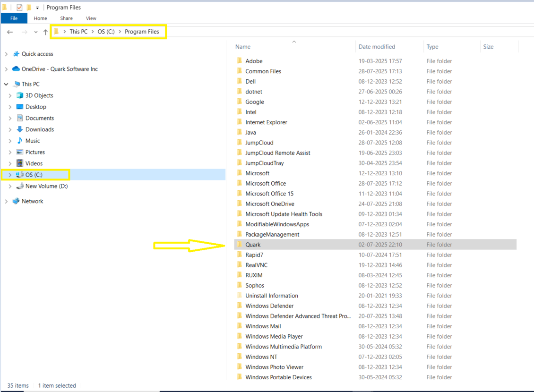Viewport: 534px width, 392px height.
Task: Select 3D Objects under This PC
Action: (39, 95)
